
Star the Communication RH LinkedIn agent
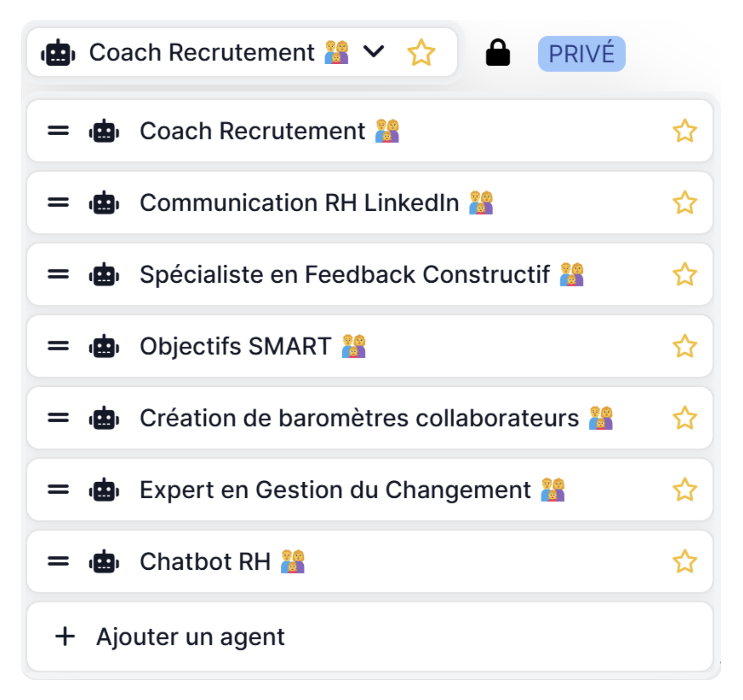[x=684, y=203]
